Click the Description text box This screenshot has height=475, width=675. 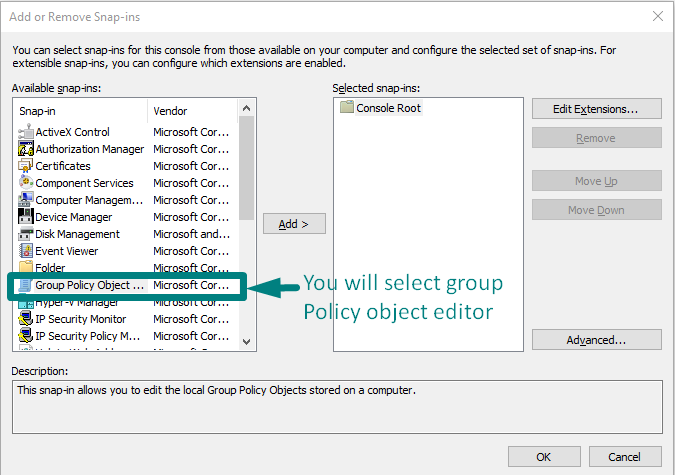(x=337, y=407)
